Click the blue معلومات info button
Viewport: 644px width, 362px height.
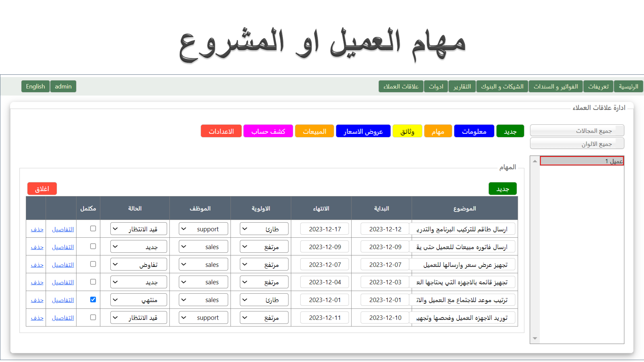point(474,131)
